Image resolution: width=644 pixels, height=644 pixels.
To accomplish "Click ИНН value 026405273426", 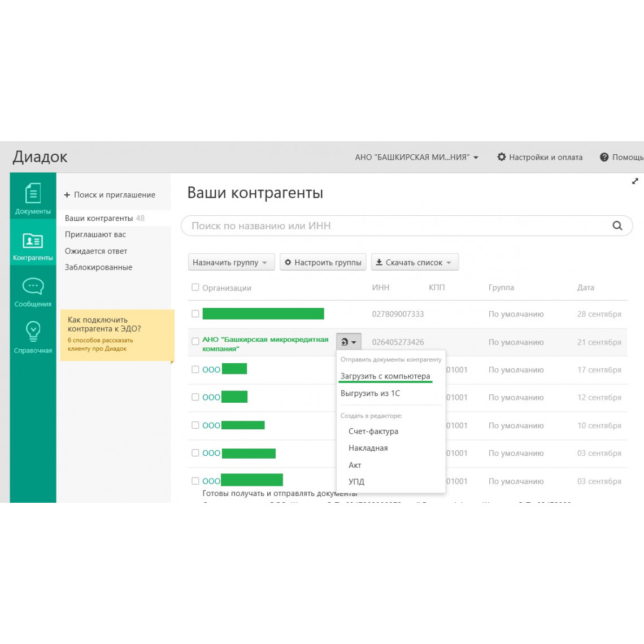I will point(398,342).
